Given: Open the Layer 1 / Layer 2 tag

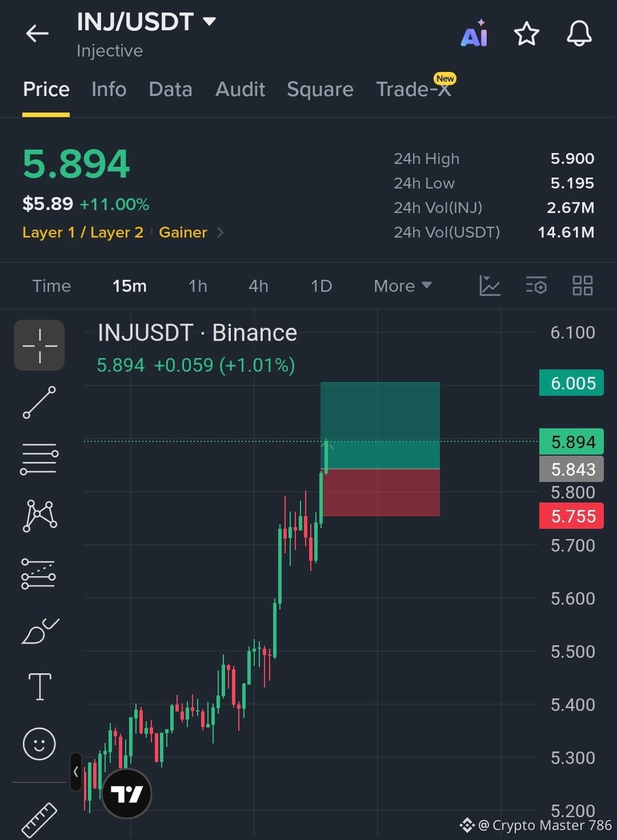Looking at the screenshot, I should (x=83, y=232).
